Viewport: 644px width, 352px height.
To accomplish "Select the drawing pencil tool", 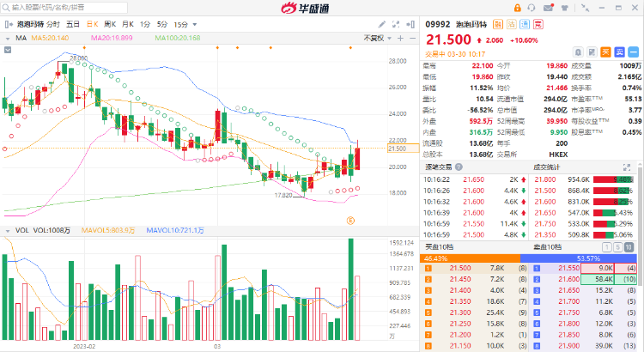I will click(382, 25).
